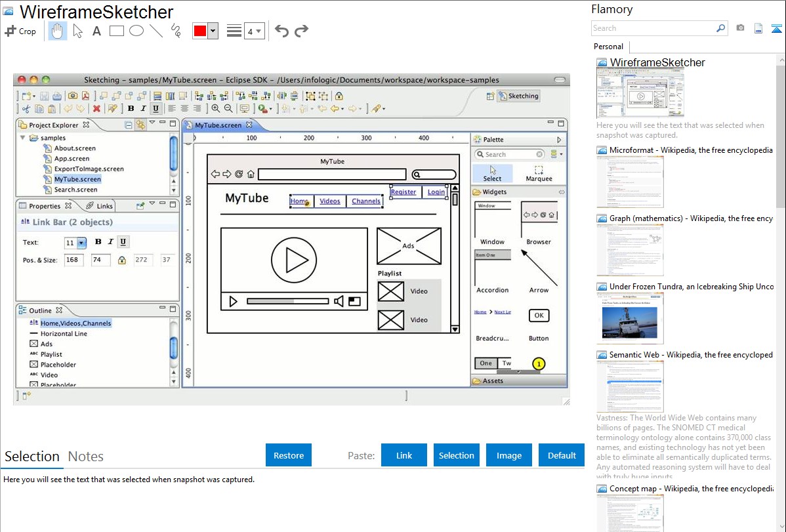Click the Bold B toolbar icon in Eclipse
The image size is (786, 532).
[131, 108]
